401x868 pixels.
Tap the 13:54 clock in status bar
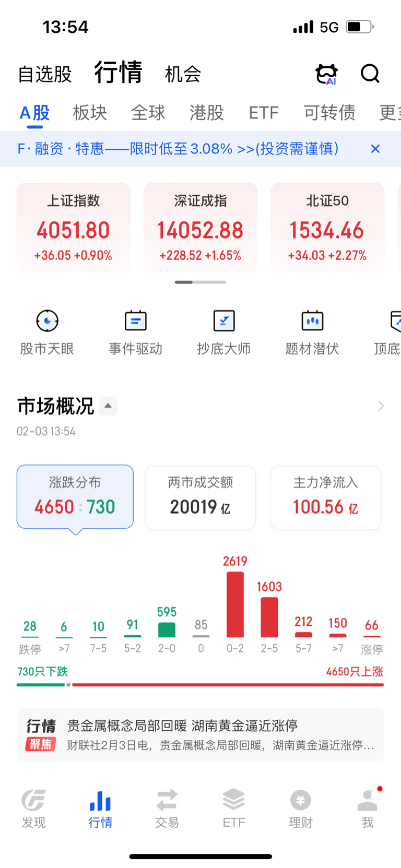(65, 27)
